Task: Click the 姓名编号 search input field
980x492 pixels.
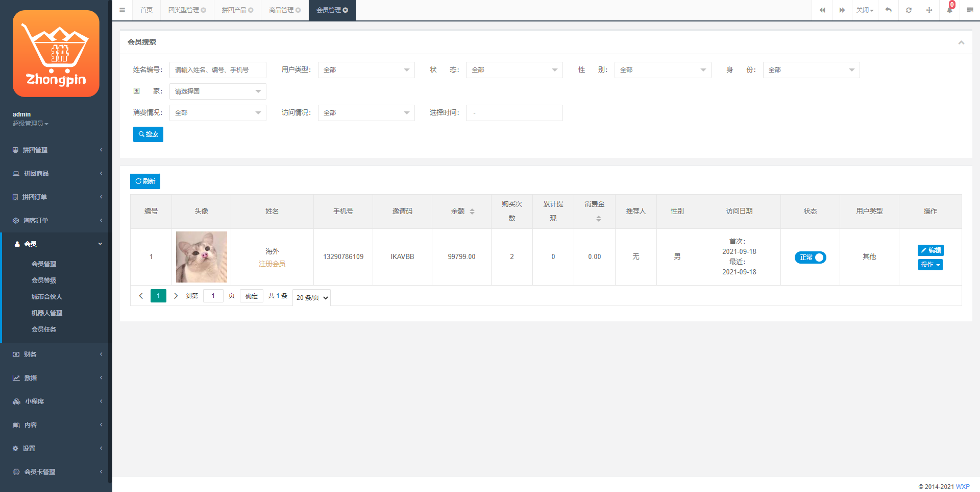Action: tap(217, 70)
